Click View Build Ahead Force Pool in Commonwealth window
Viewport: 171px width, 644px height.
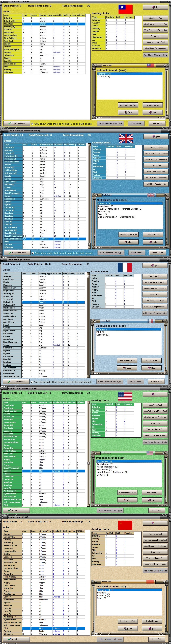156,153
